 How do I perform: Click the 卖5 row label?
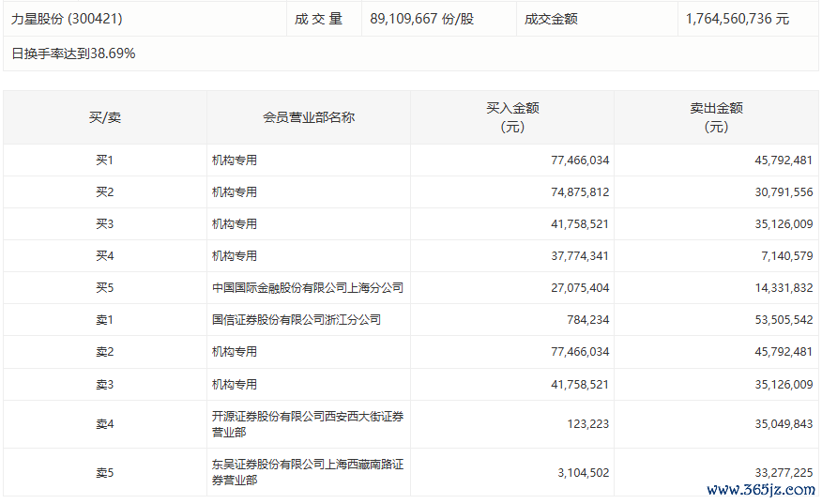104,473
